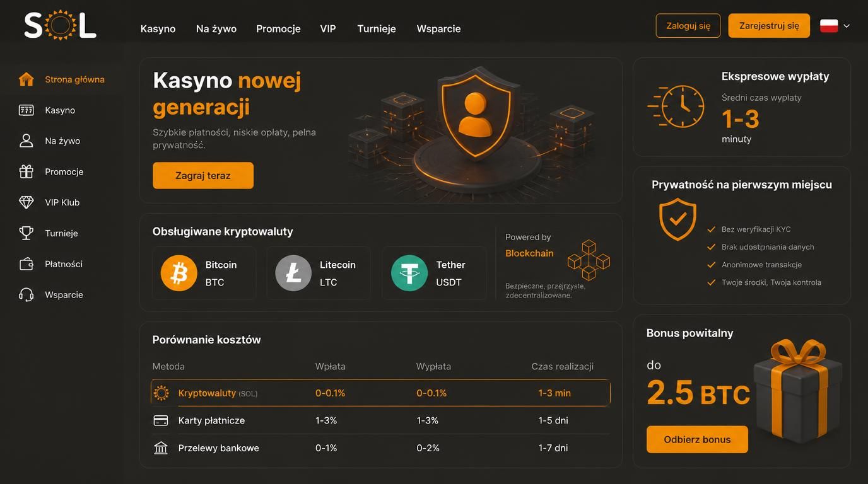Click the Bitcoin coin icon
868x484 pixels.
coord(179,273)
